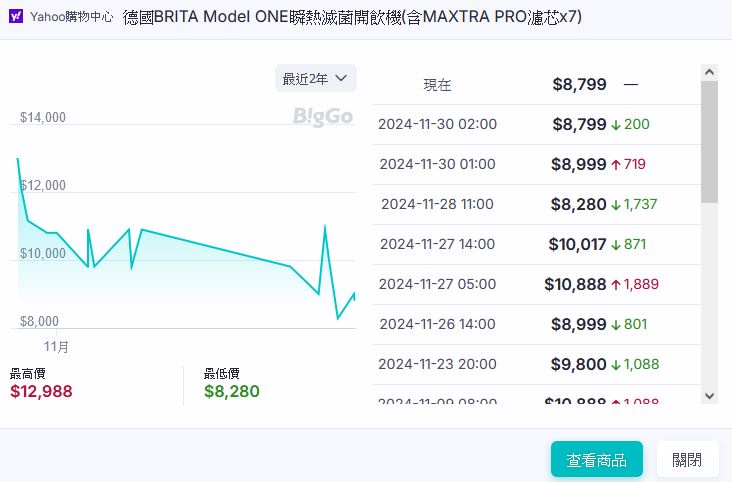
Task: Click the up arrow beside 1,889
Action: (x=616, y=284)
